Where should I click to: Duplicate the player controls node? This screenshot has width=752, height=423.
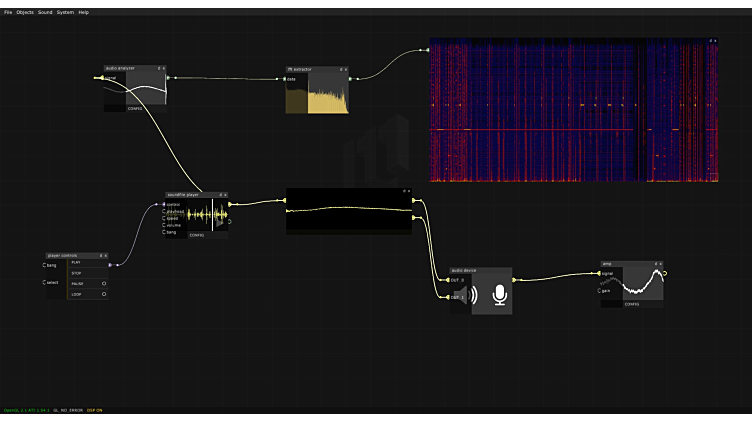coord(101,255)
